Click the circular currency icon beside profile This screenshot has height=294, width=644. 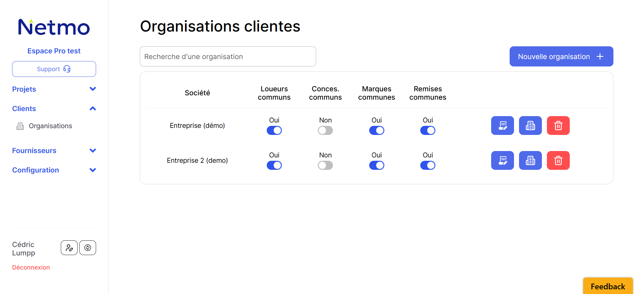pos(88,248)
